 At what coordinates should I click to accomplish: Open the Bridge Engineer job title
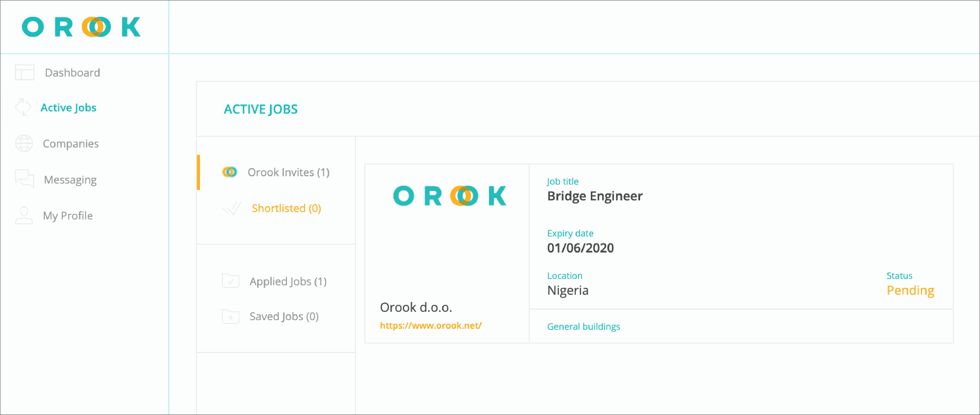pyautogui.click(x=595, y=196)
